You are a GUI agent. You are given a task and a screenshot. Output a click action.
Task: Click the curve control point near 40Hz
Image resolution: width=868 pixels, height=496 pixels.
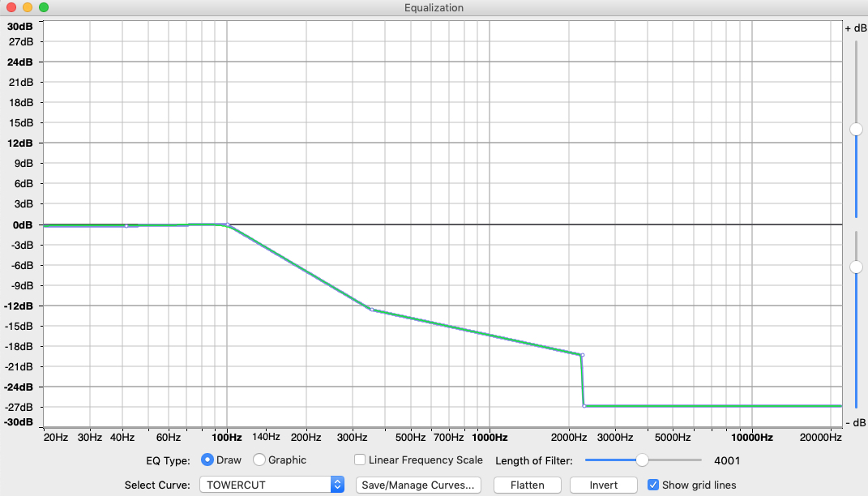pyautogui.click(x=126, y=226)
